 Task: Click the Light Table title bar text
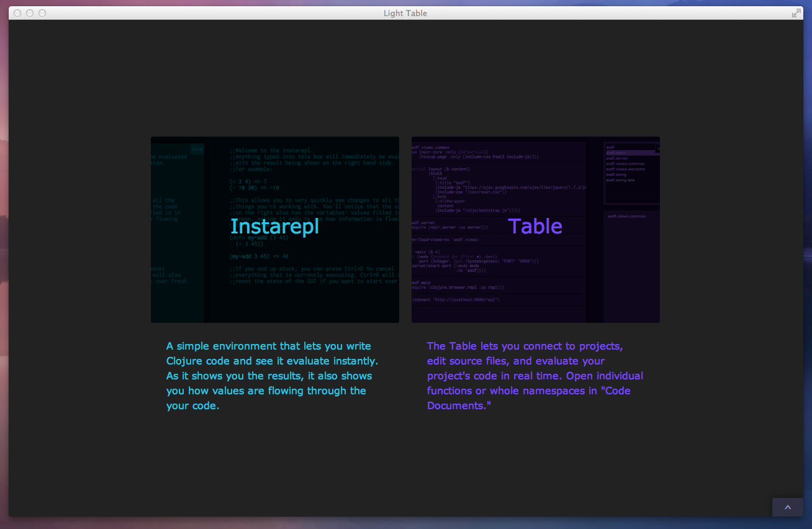[406, 12]
